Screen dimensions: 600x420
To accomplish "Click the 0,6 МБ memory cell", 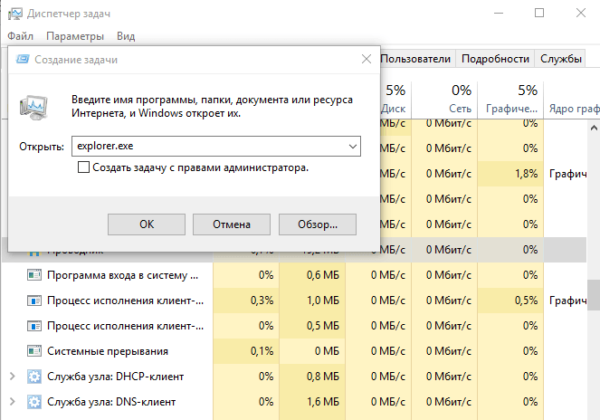I will click(x=312, y=275).
